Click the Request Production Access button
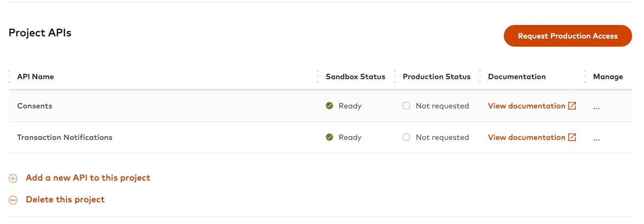The image size is (644, 224). 567,36
